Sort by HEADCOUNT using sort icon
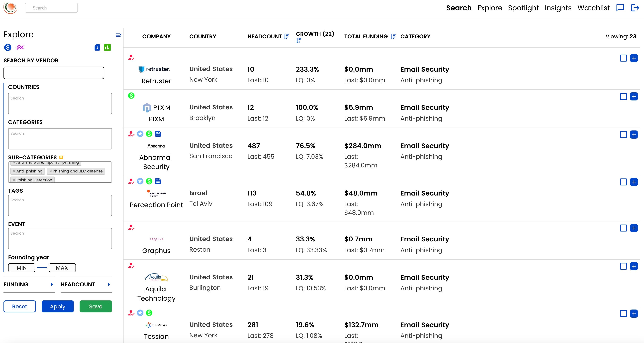 point(287,37)
